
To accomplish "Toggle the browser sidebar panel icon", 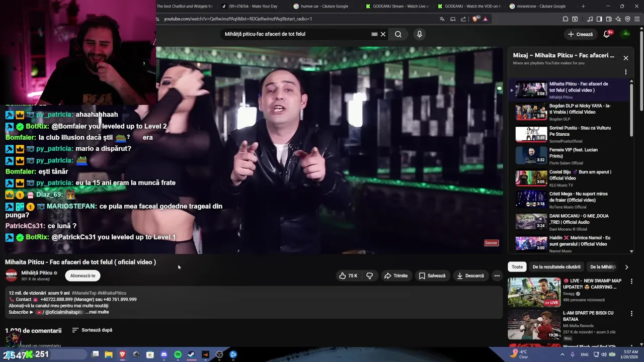I will click(599, 19).
